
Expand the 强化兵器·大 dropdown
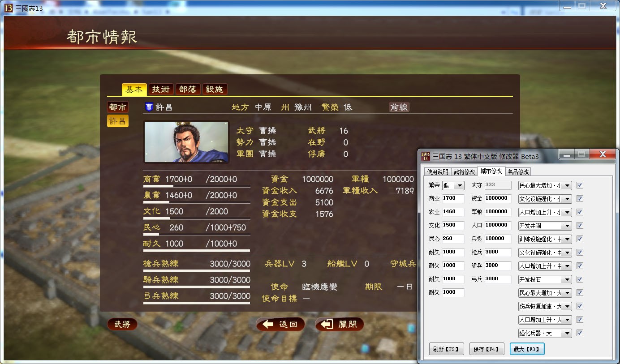click(x=545, y=333)
